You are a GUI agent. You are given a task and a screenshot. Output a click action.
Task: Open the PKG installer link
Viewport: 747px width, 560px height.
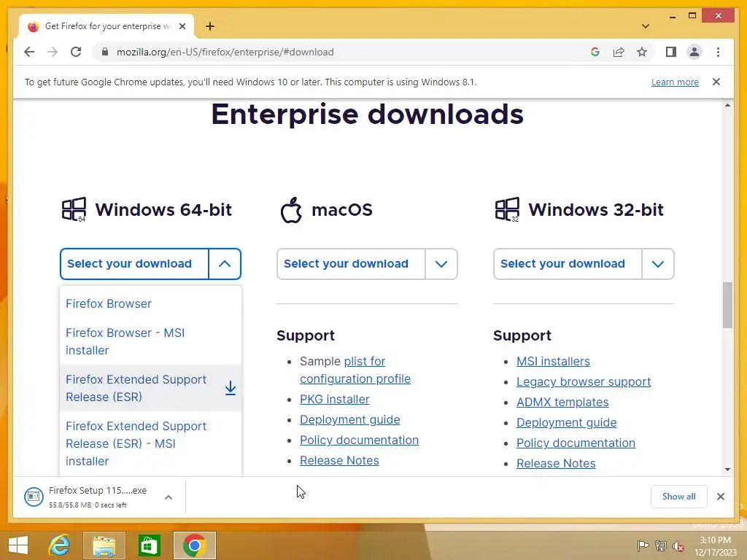334,400
